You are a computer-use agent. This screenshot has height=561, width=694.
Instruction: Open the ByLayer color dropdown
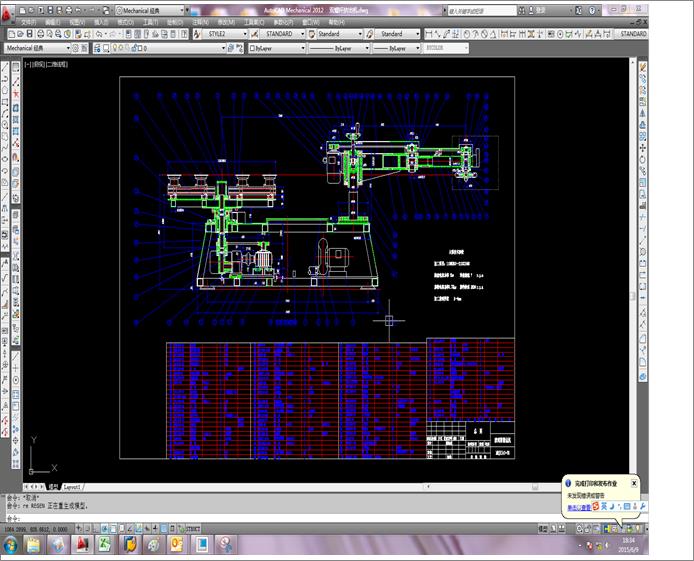click(277, 48)
